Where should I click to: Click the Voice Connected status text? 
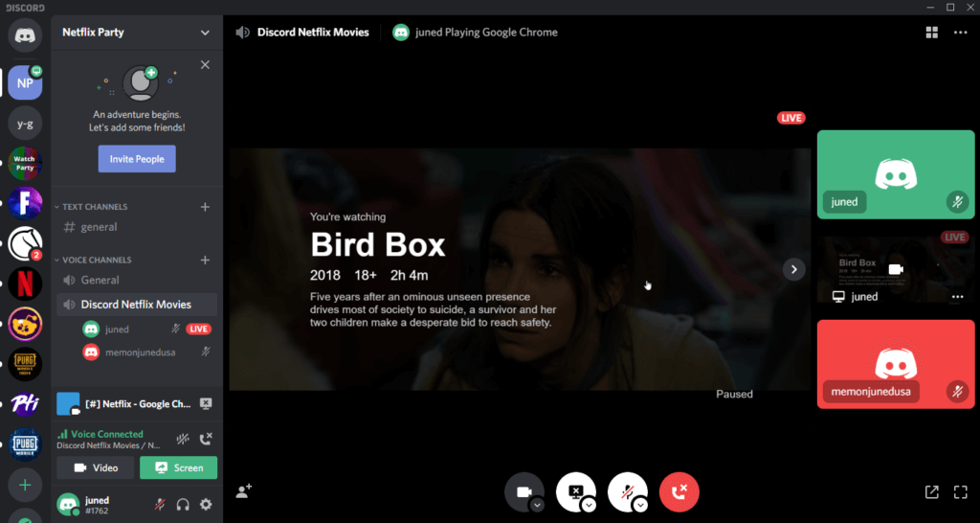[x=107, y=434]
